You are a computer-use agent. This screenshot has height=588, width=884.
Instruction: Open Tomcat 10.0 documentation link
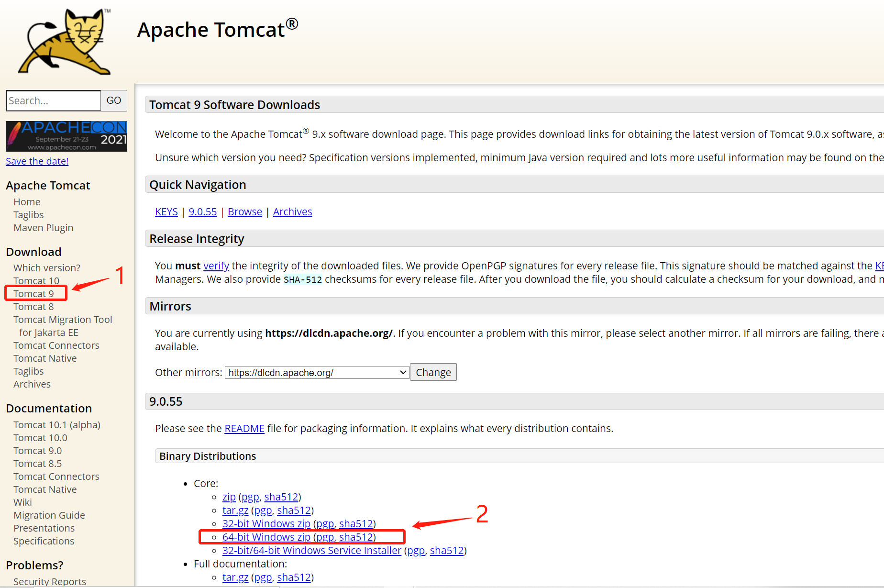tap(40, 438)
